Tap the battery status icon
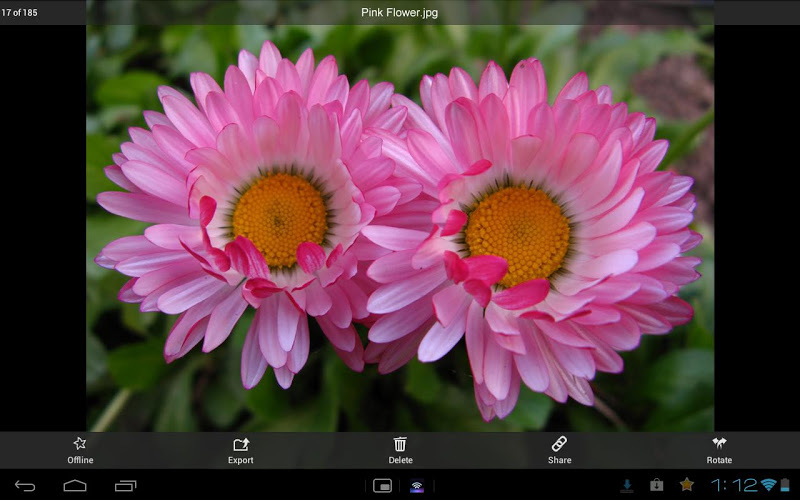This screenshot has height=500, width=800. coord(787,485)
